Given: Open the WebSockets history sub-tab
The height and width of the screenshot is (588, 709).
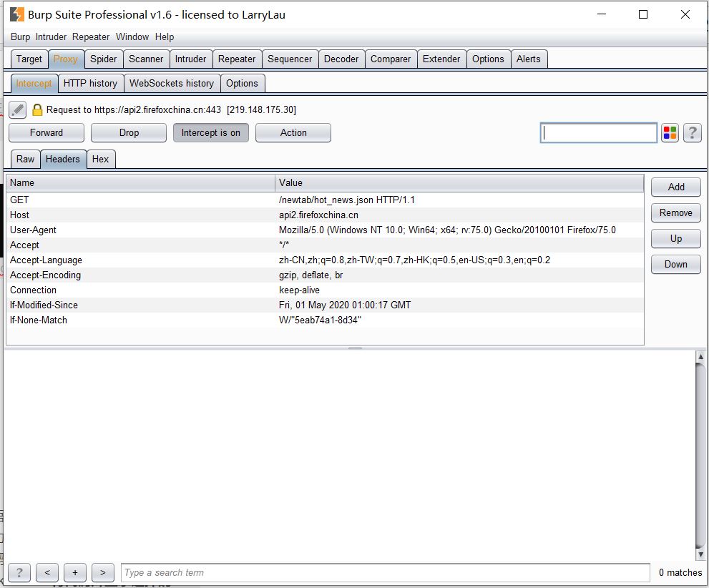Looking at the screenshot, I should pyautogui.click(x=172, y=84).
